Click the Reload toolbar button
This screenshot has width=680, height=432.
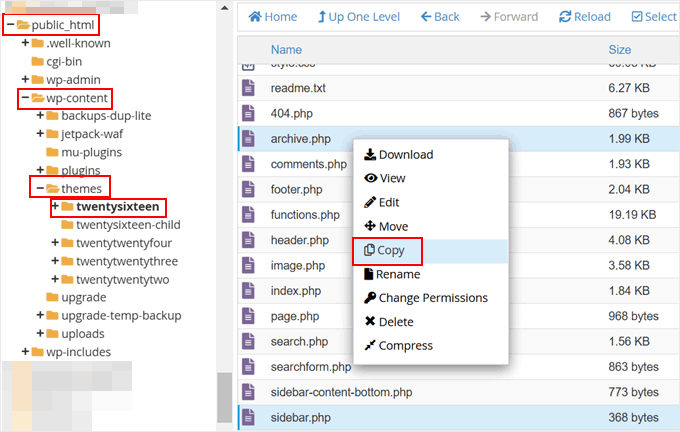click(x=565, y=17)
